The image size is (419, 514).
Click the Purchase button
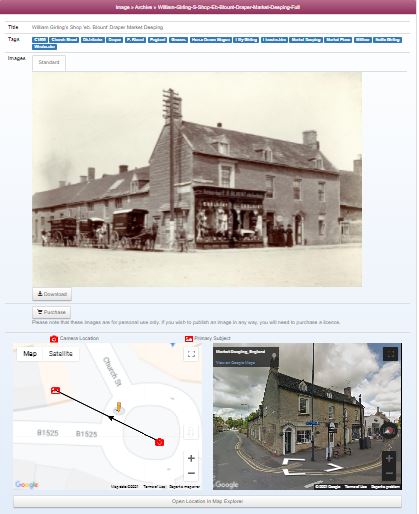51,312
